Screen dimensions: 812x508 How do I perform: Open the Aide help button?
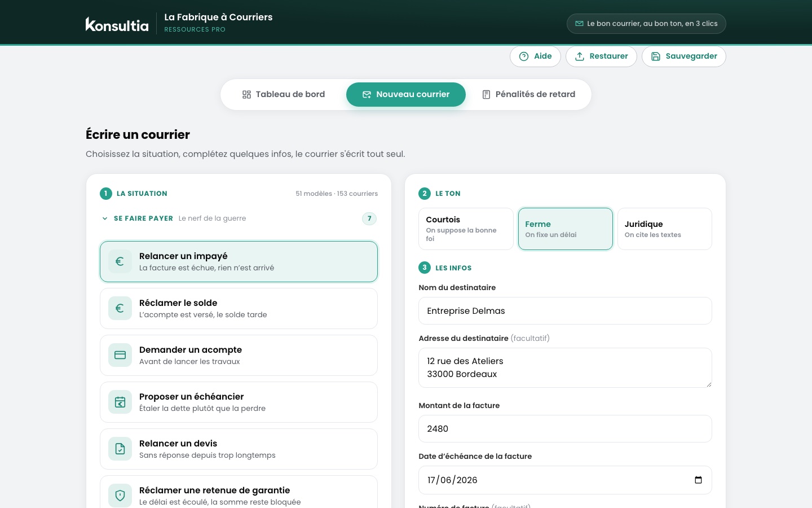[x=535, y=56]
